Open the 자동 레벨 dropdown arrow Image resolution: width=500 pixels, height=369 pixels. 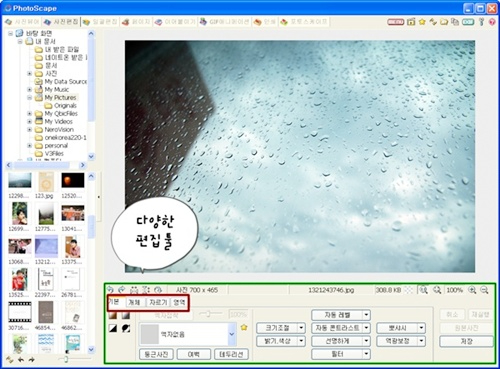(366, 315)
